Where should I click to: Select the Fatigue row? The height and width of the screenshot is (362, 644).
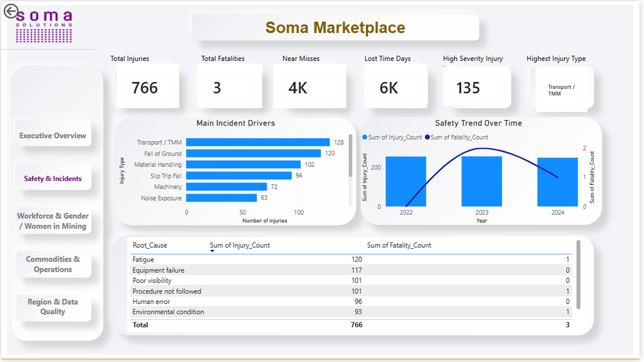pos(351,259)
